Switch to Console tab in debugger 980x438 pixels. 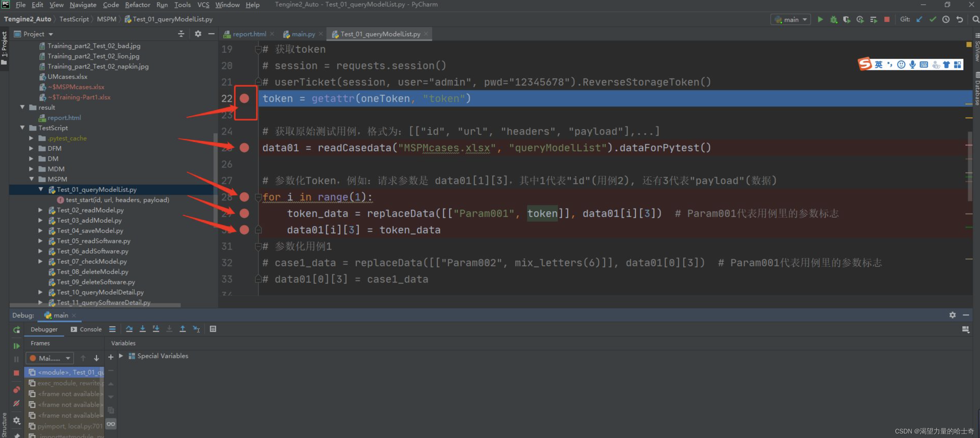tap(86, 329)
